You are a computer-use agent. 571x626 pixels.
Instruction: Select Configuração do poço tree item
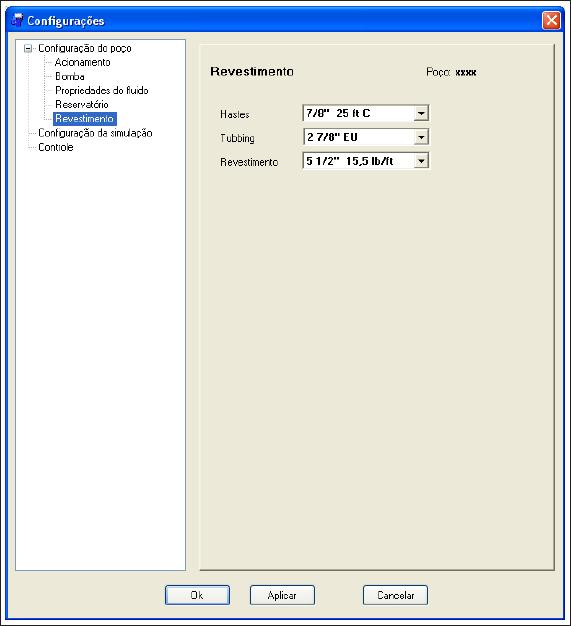[x=85, y=48]
